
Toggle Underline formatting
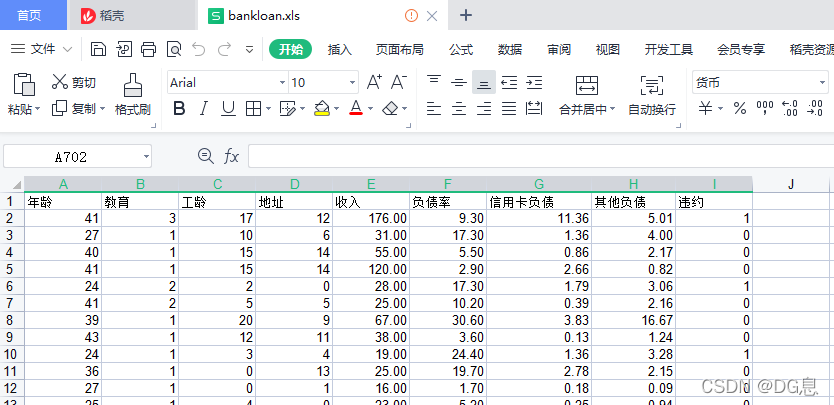(228, 109)
